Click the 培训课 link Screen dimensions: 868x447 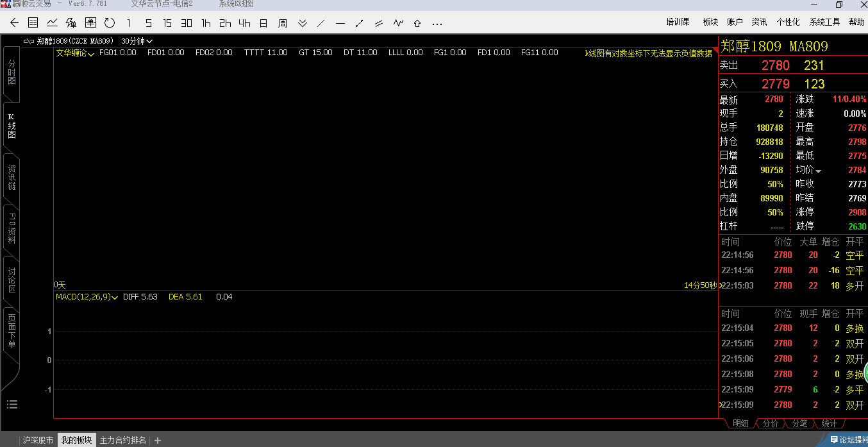click(x=678, y=22)
